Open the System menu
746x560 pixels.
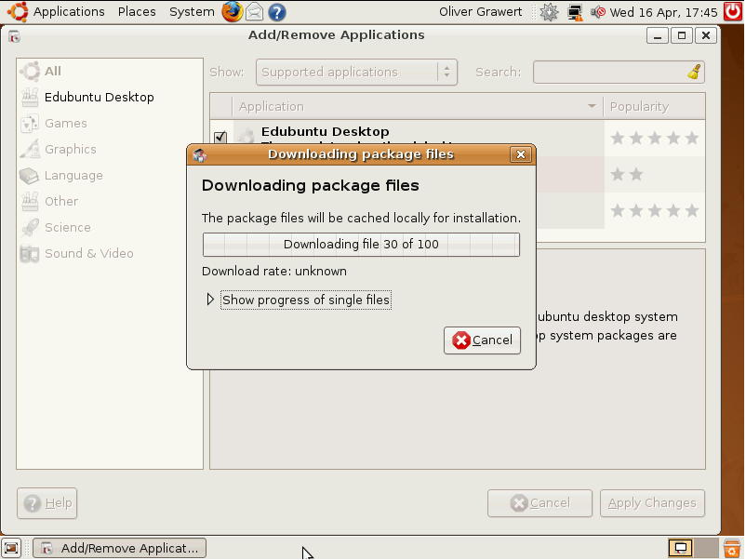[x=192, y=12]
